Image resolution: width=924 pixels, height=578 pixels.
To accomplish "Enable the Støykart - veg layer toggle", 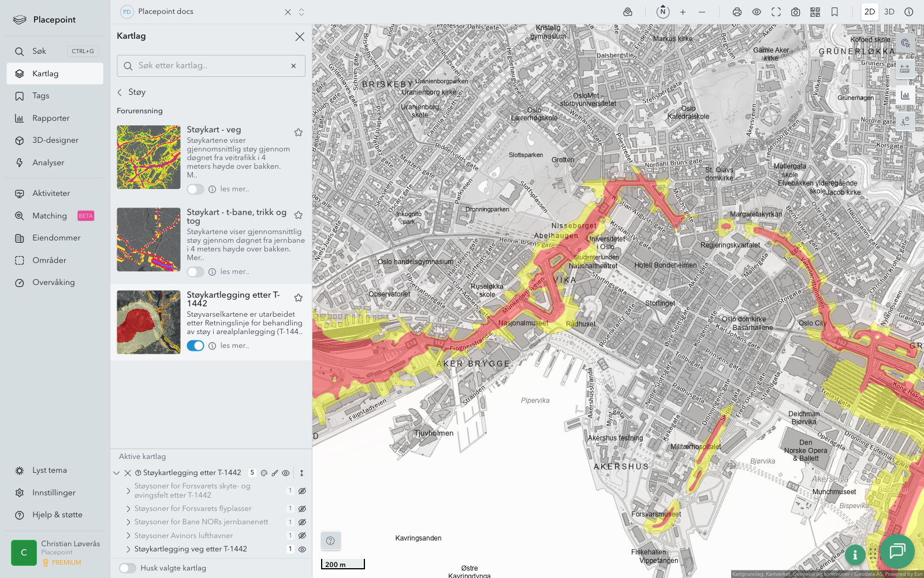I will pos(195,189).
